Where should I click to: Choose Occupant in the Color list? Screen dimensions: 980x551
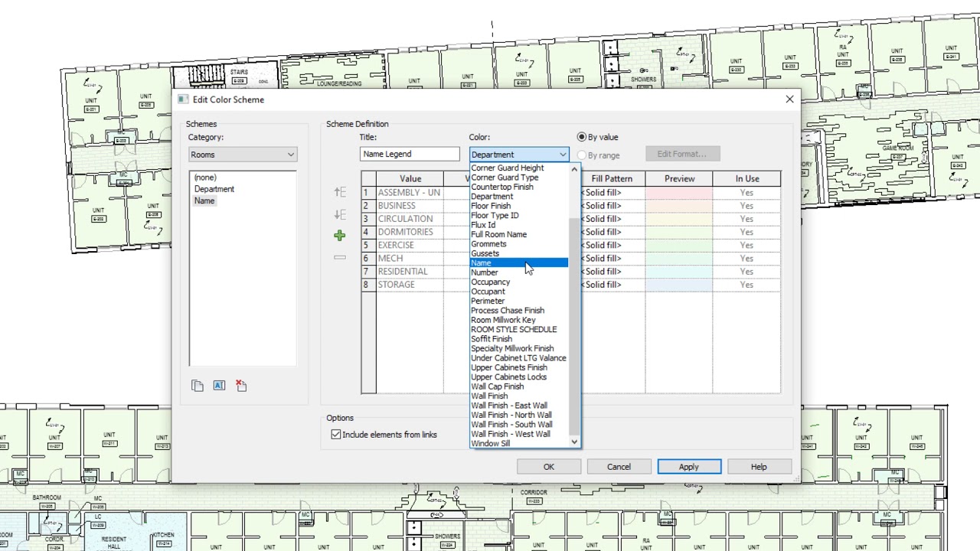[x=519, y=292]
